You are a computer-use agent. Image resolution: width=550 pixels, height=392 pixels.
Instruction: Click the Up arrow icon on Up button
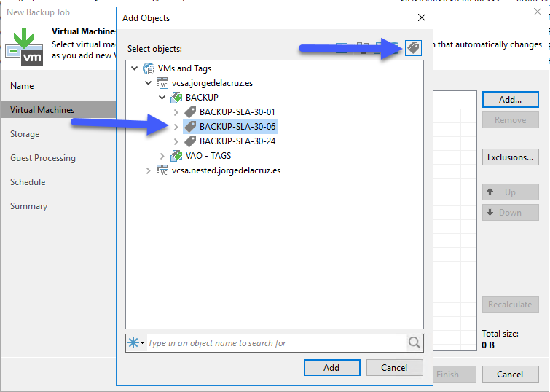coord(490,191)
